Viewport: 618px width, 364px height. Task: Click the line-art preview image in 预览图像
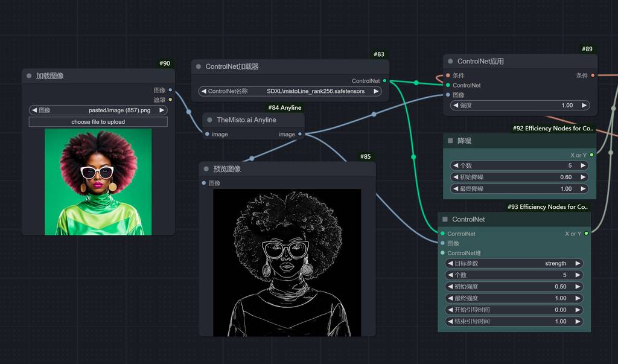[287, 263]
